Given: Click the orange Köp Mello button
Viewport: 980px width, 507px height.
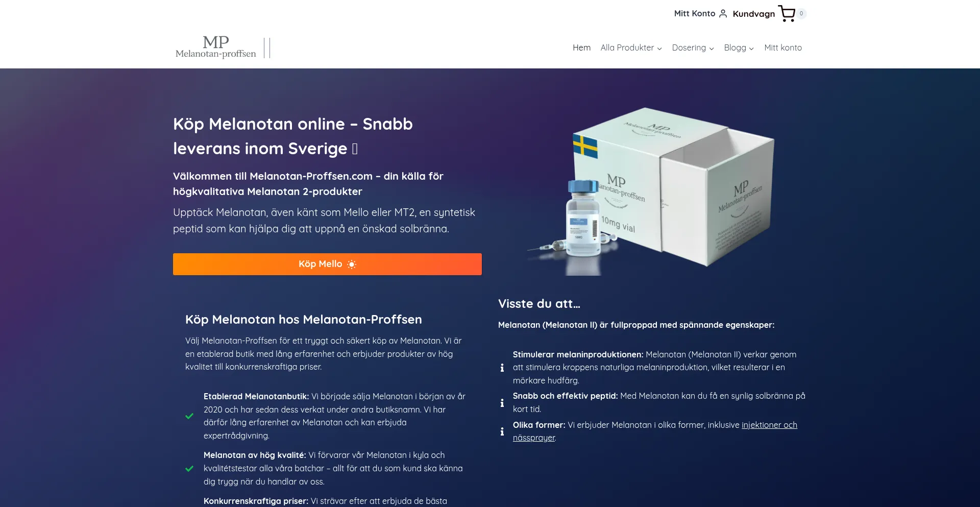Looking at the screenshot, I should coord(327,264).
